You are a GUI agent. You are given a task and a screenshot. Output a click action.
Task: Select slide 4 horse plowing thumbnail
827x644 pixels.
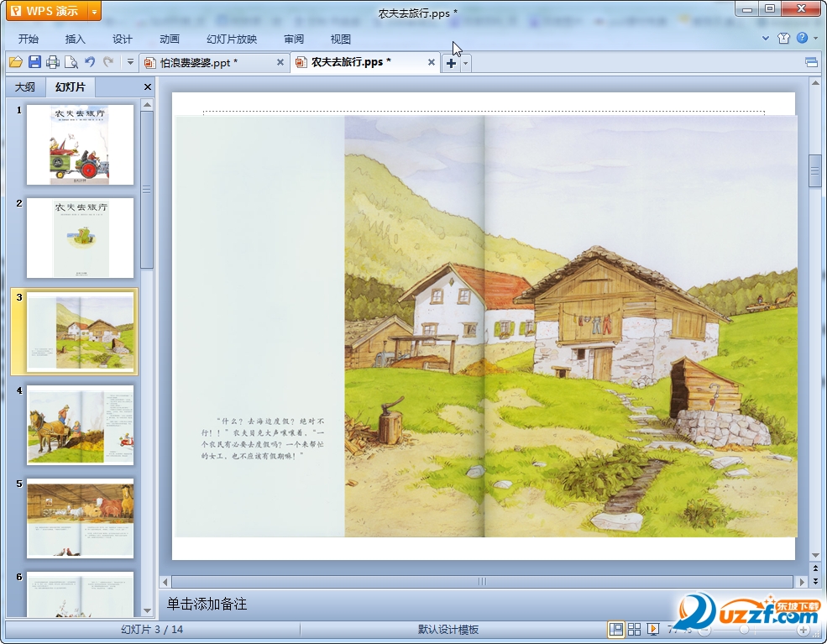(x=80, y=425)
